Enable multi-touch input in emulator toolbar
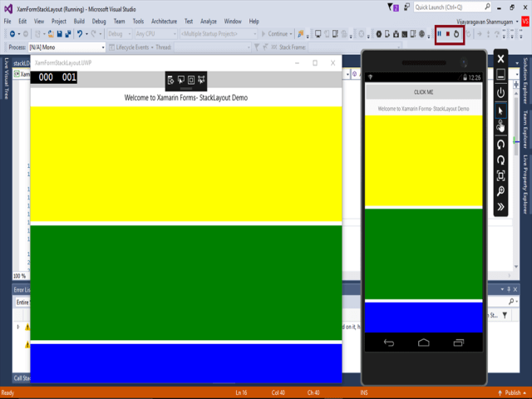Screen dimensions: 532x399 [500, 126]
